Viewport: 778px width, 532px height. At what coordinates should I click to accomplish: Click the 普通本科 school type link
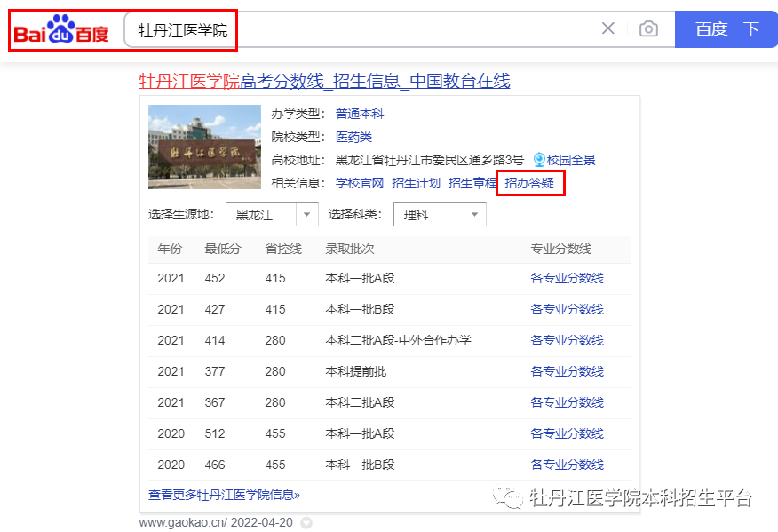[x=359, y=114]
